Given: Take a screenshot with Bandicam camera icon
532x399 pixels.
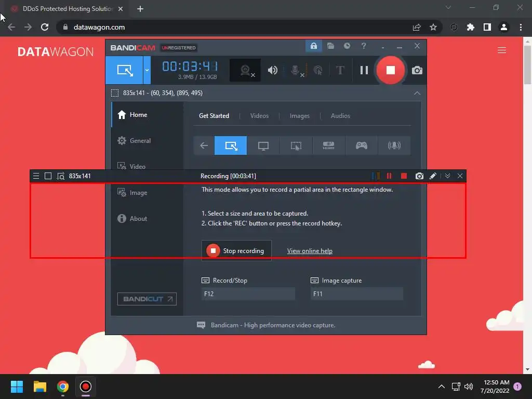Looking at the screenshot, I should (x=417, y=70).
